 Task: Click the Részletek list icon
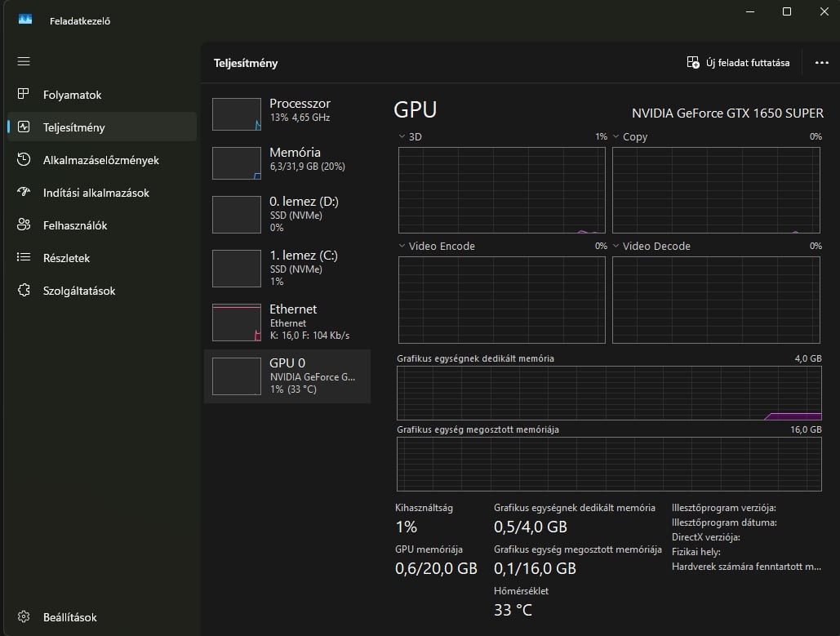[x=24, y=258]
